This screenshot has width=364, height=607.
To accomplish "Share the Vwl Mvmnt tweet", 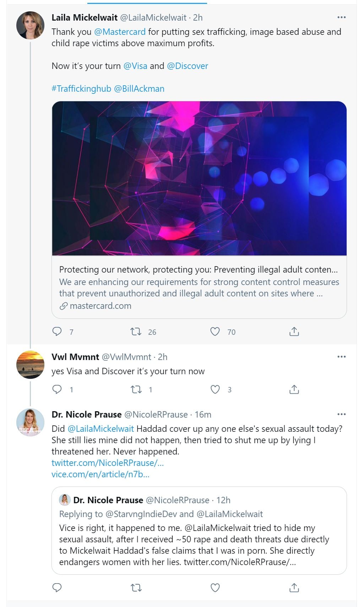I will click(294, 390).
